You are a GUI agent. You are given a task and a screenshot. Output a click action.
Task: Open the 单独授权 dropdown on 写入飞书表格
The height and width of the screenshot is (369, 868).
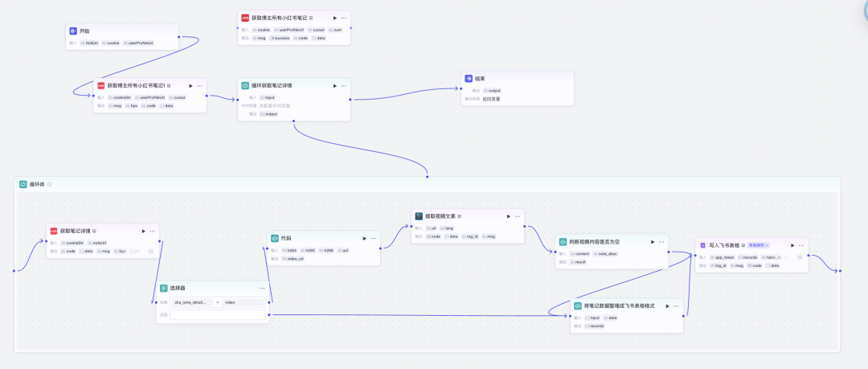[759, 245]
